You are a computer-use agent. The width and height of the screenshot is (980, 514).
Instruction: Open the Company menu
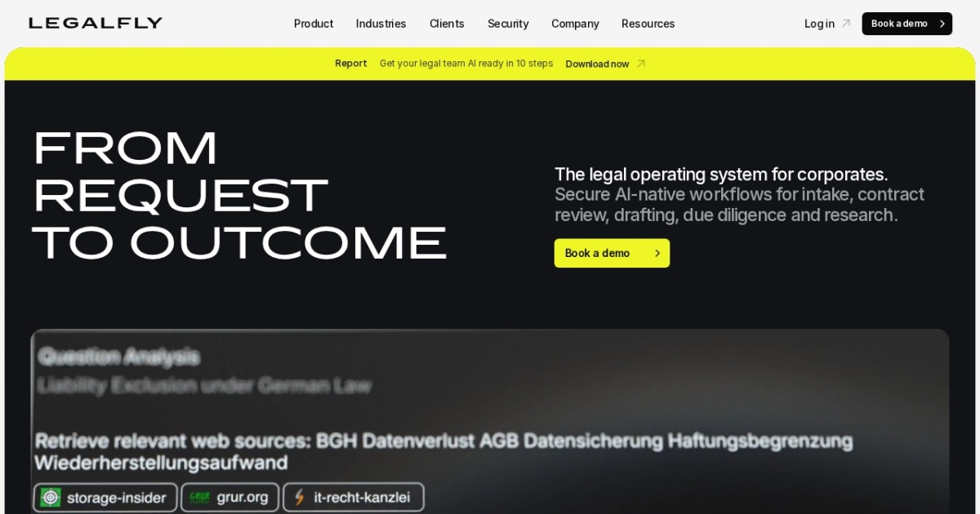point(575,24)
